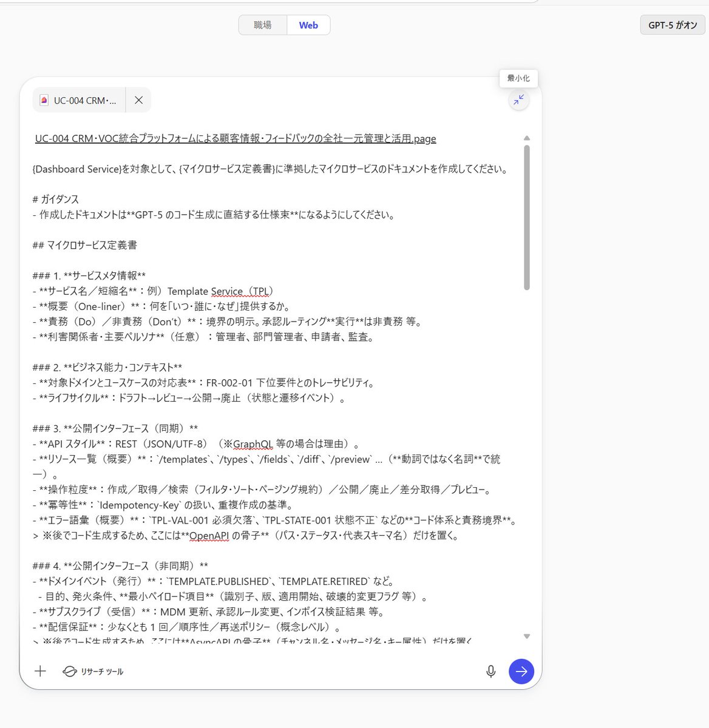Remove the UC-004 CRM attachment with X
Image resolution: width=709 pixels, height=728 pixels.
pos(138,100)
